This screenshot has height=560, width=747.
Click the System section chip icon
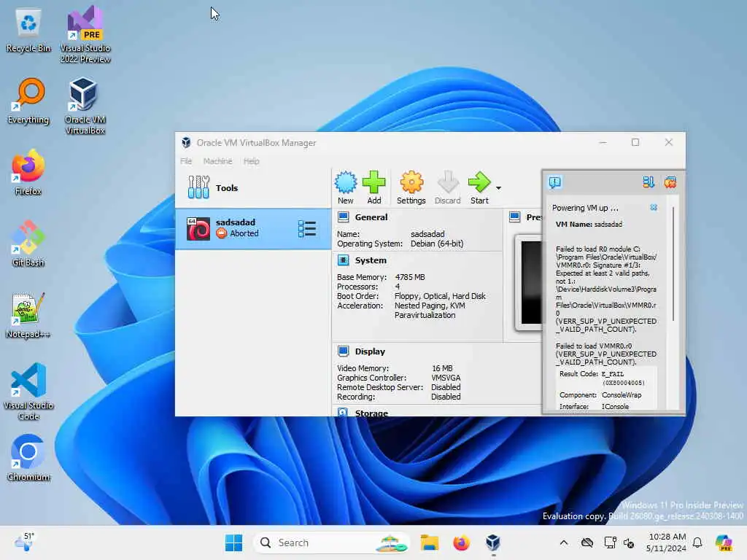[x=343, y=260]
